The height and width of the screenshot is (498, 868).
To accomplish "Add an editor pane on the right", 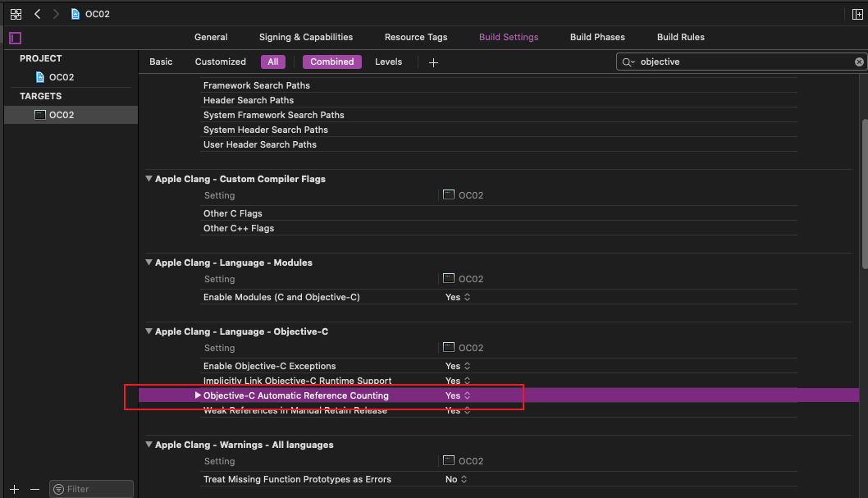I will coord(857,15).
